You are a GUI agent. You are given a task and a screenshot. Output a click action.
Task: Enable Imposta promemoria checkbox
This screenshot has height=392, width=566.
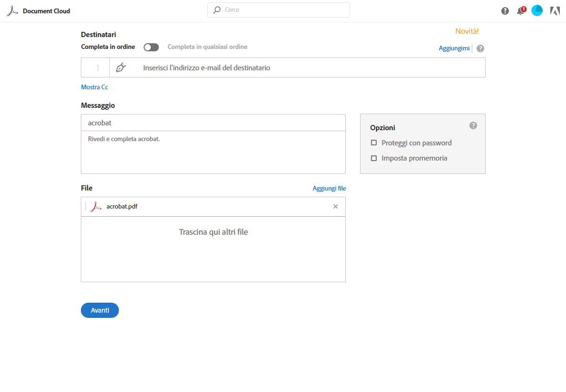pyautogui.click(x=374, y=158)
